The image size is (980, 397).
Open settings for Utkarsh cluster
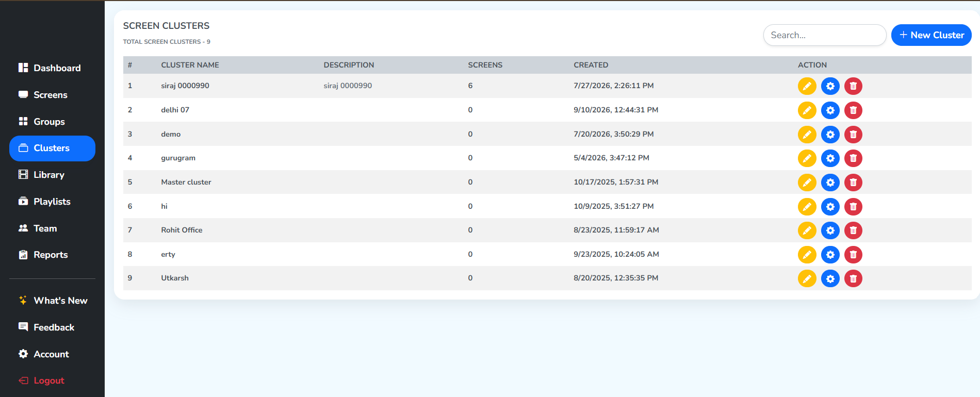(x=830, y=278)
